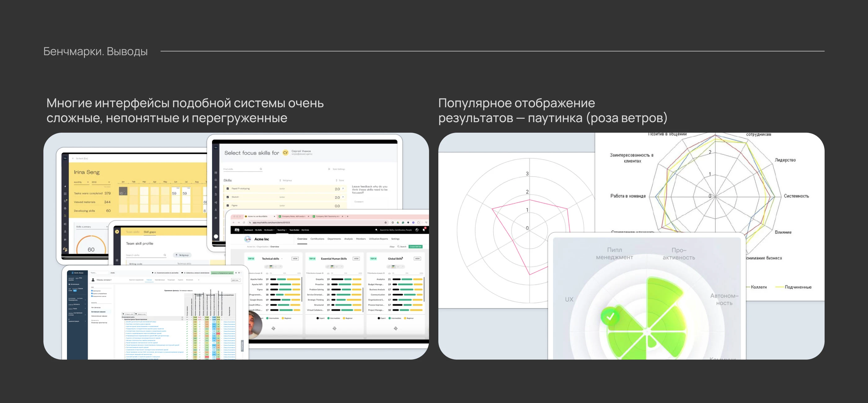The height and width of the screenshot is (403, 868).
Task: Click the MuchSkills 'm' logo icon
Action: tap(237, 230)
